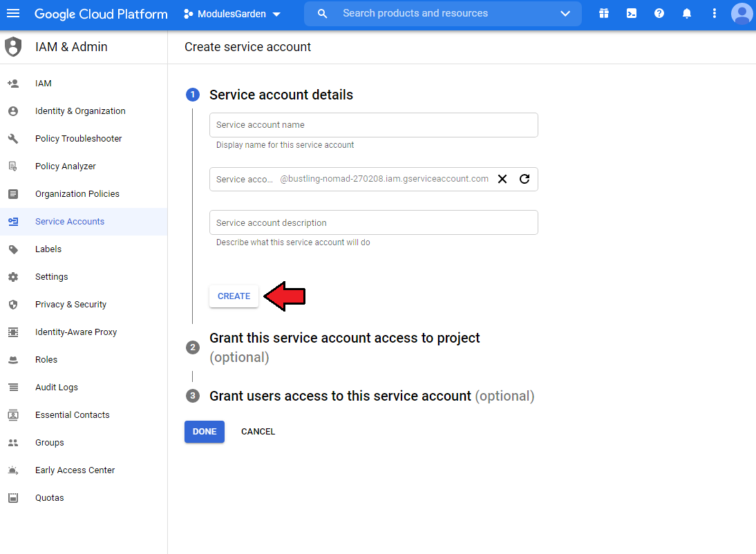The width and height of the screenshot is (756, 554).
Task: Click the Settings gear icon
Action: pos(13,277)
